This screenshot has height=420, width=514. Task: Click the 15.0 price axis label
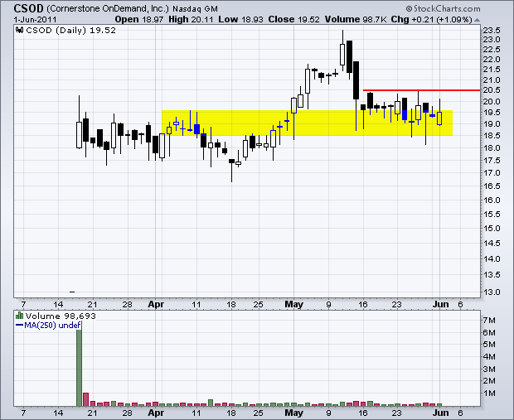[492, 228]
